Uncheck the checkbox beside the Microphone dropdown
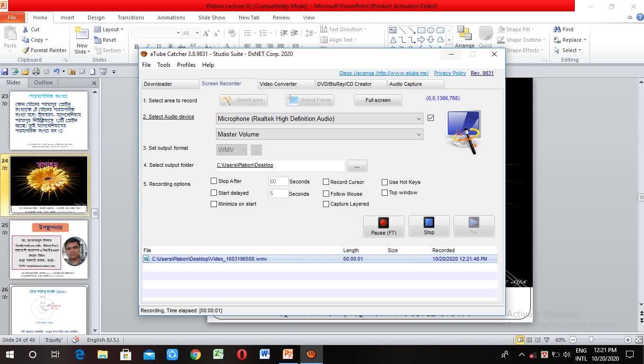 coord(430,118)
